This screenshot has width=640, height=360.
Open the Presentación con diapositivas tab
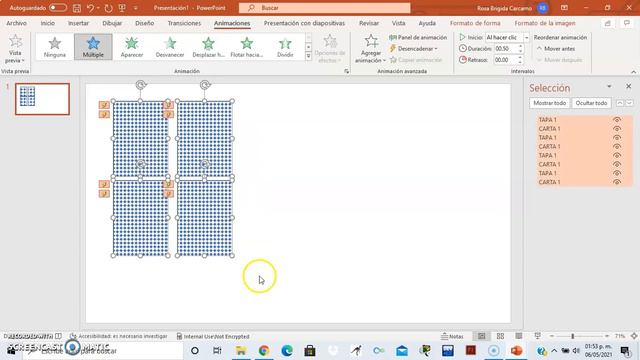[x=304, y=23]
